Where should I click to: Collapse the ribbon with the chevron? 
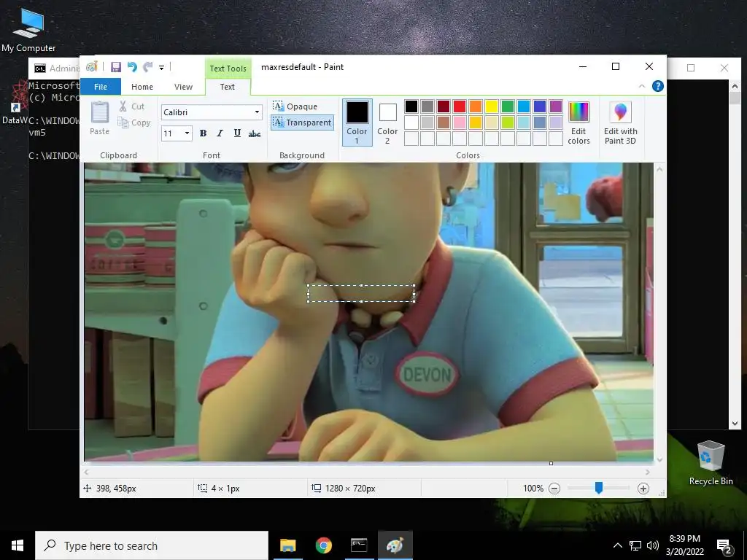[642, 86]
